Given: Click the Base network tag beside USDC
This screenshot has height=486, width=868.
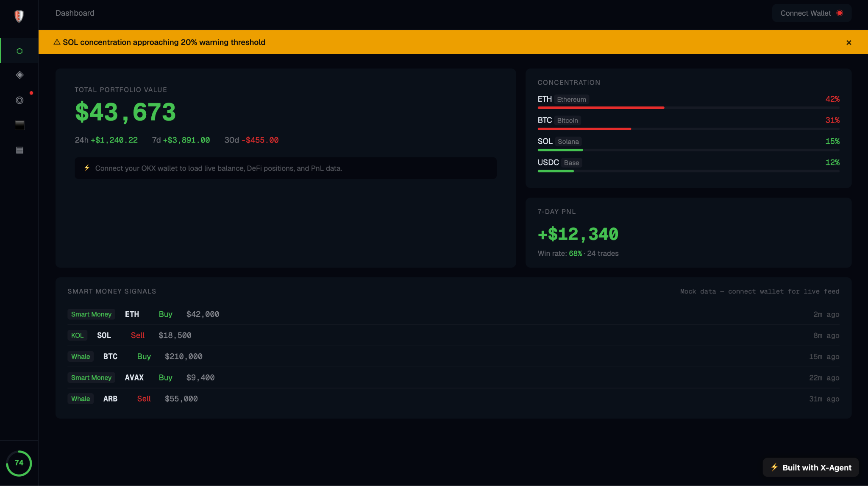Looking at the screenshot, I should tap(572, 163).
